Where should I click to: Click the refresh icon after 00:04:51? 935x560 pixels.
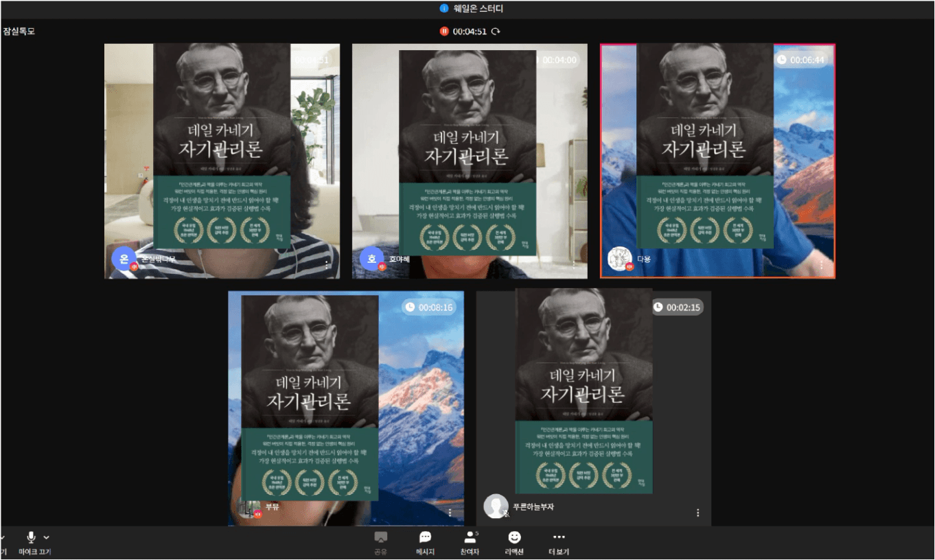(496, 31)
